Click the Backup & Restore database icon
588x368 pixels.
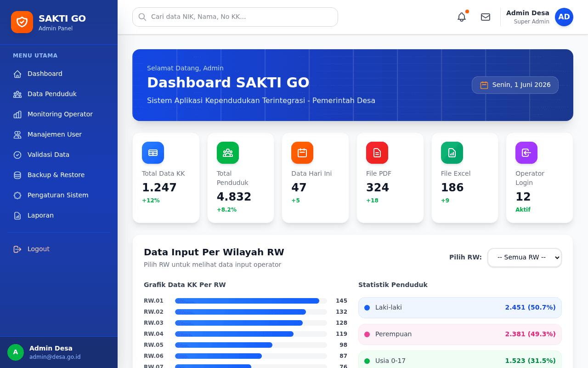[17, 175]
